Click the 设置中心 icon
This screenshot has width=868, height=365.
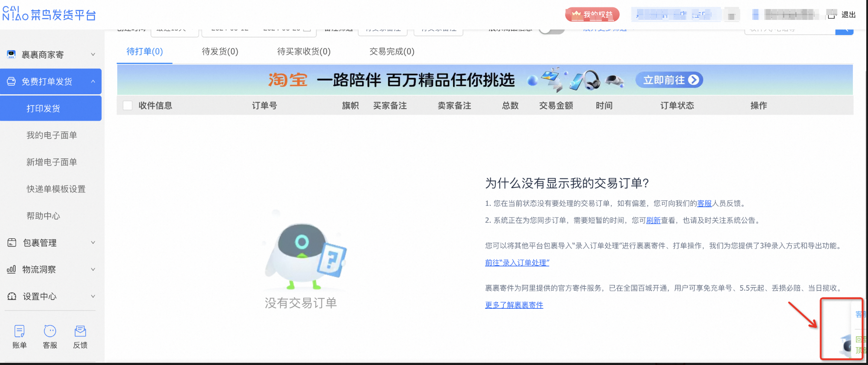[12, 296]
